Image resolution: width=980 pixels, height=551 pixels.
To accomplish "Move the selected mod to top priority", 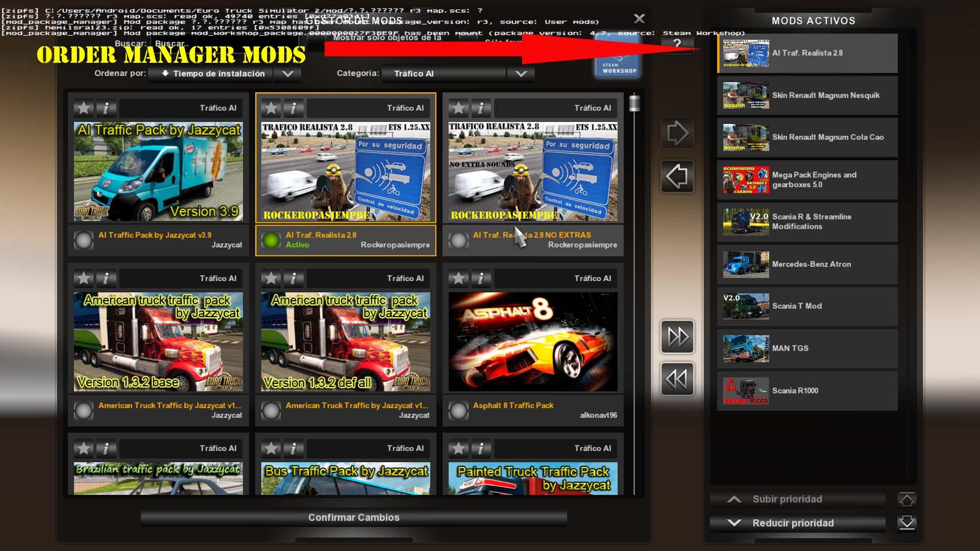I will [x=906, y=499].
